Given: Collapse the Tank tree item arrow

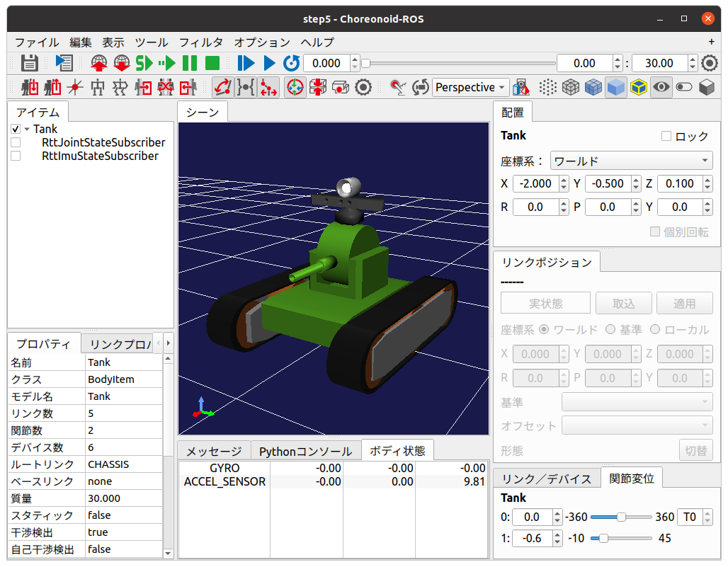Looking at the screenshot, I should tap(27, 130).
